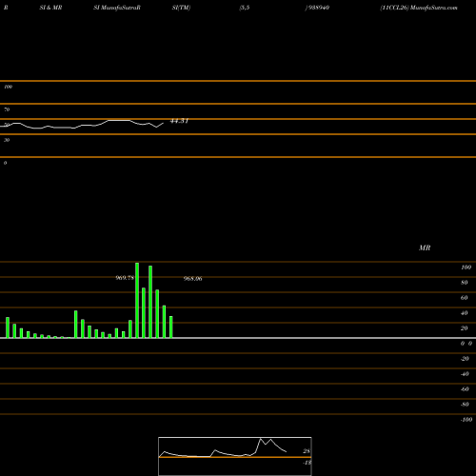Select the 968.06 price label
The width and height of the screenshot is (476, 476).
coord(192,279)
